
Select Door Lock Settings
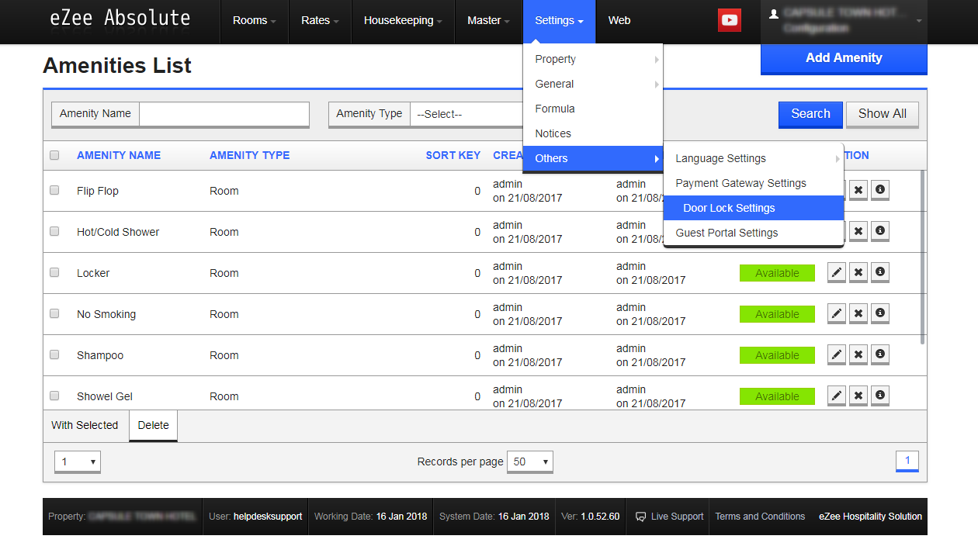coord(754,208)
